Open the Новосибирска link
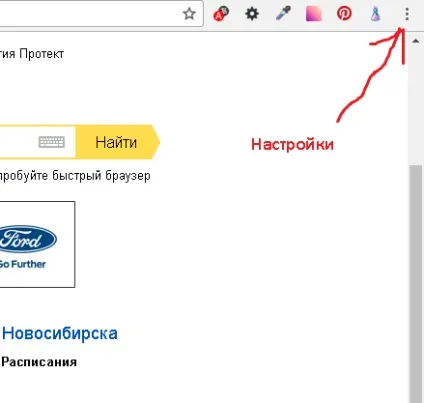424x403 pixels. click(60, 333)
